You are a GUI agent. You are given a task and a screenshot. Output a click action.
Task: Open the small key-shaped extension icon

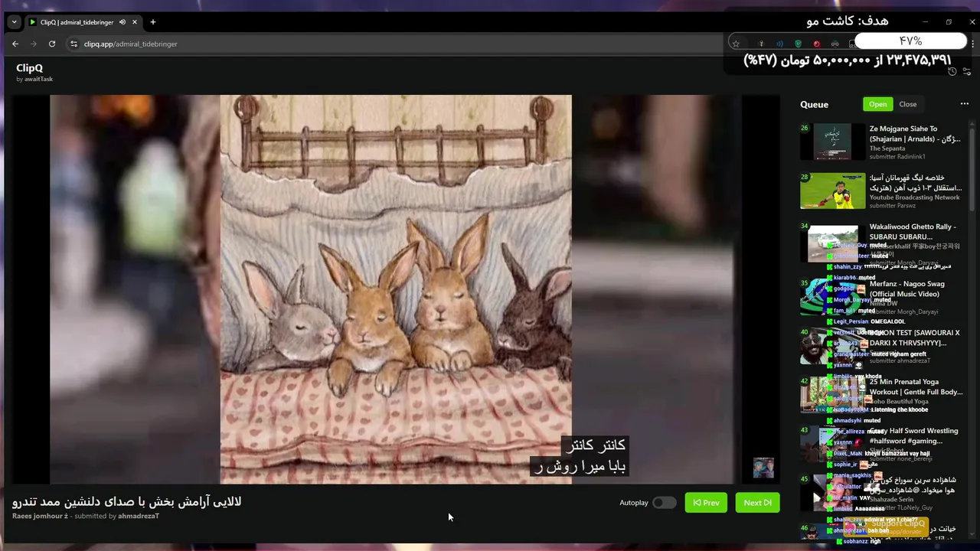[761, 44]
